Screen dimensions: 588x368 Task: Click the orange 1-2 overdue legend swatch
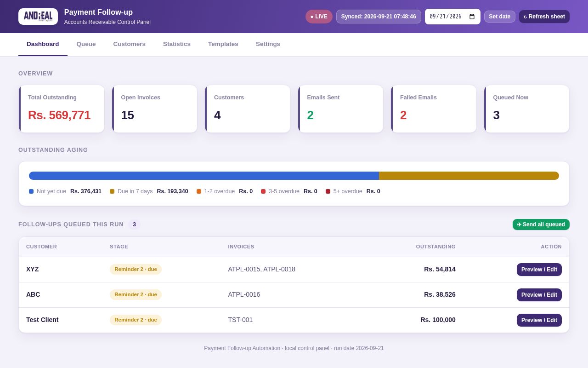(x=199, y=191)
